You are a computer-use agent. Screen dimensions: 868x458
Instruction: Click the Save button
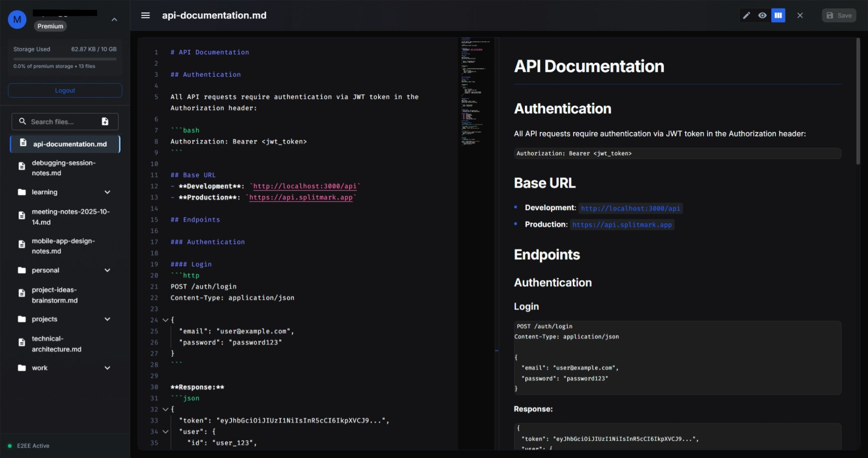pos(839,15)
